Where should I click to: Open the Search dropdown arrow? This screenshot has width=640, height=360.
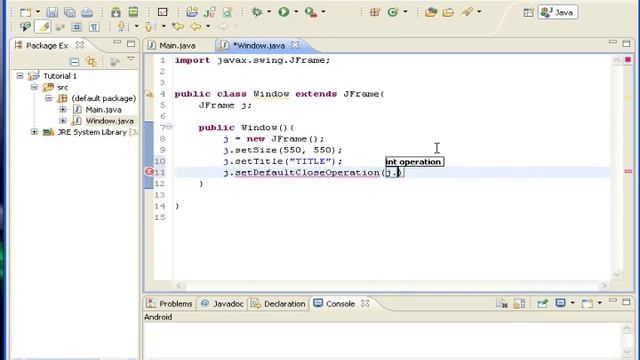(x=479, y=12)
